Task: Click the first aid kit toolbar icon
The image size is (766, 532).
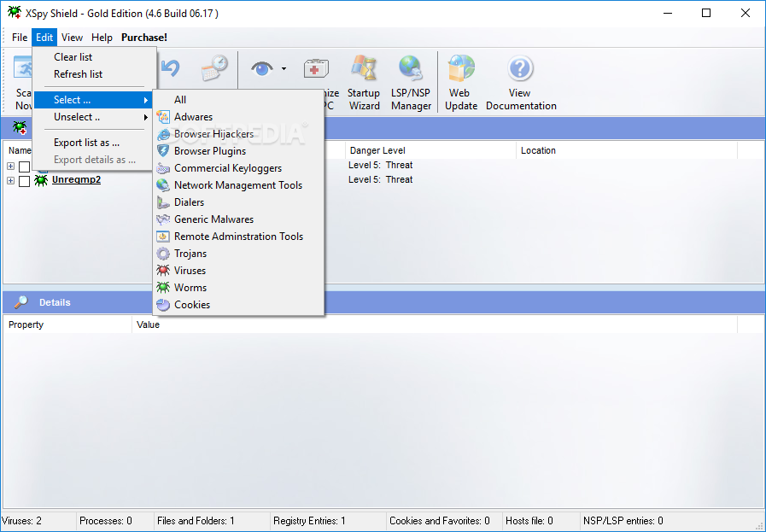Action: coord(316,68)
